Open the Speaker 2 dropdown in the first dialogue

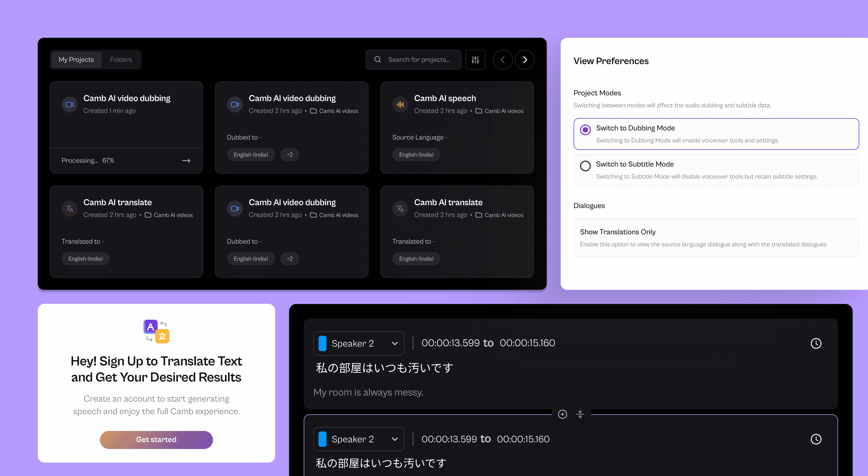359,343
